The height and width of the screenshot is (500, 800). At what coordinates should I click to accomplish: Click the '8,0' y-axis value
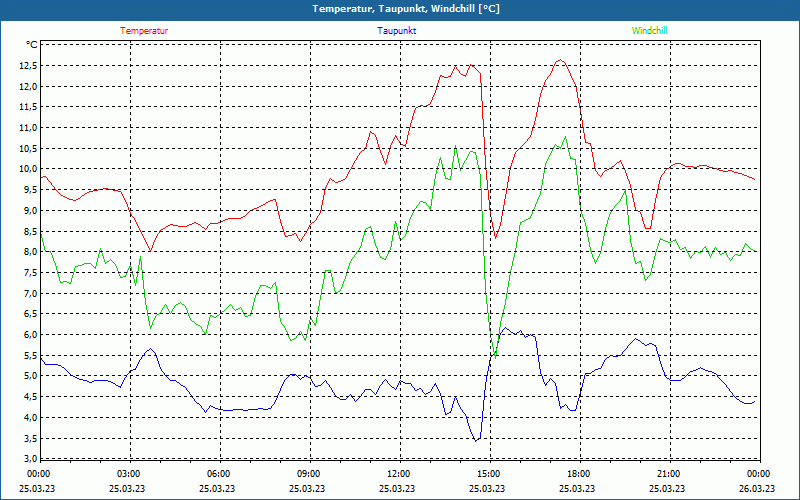(30, 252)
